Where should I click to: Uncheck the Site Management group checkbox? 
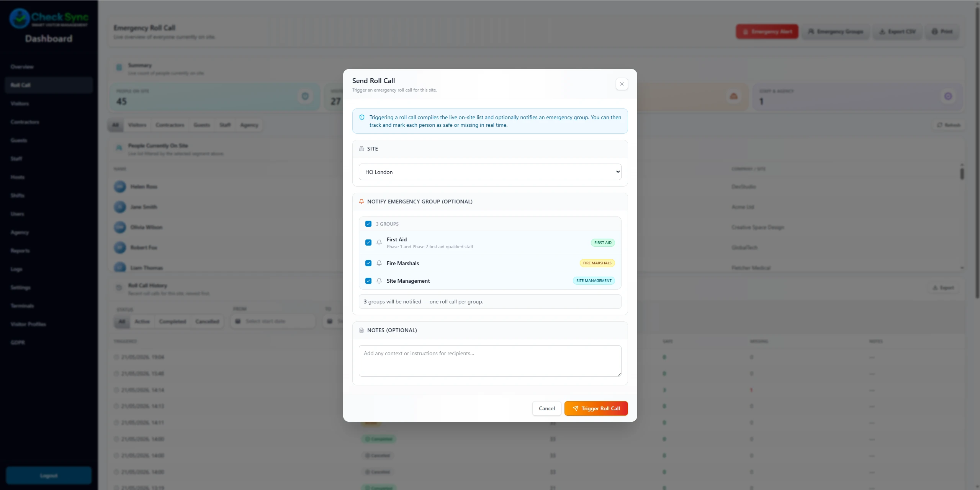tap(368, 281)
